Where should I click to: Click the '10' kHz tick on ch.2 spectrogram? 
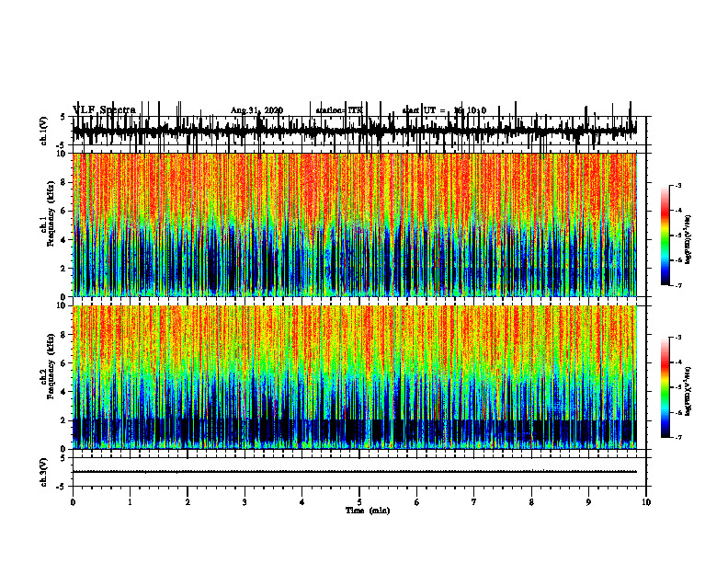[63, 305]
